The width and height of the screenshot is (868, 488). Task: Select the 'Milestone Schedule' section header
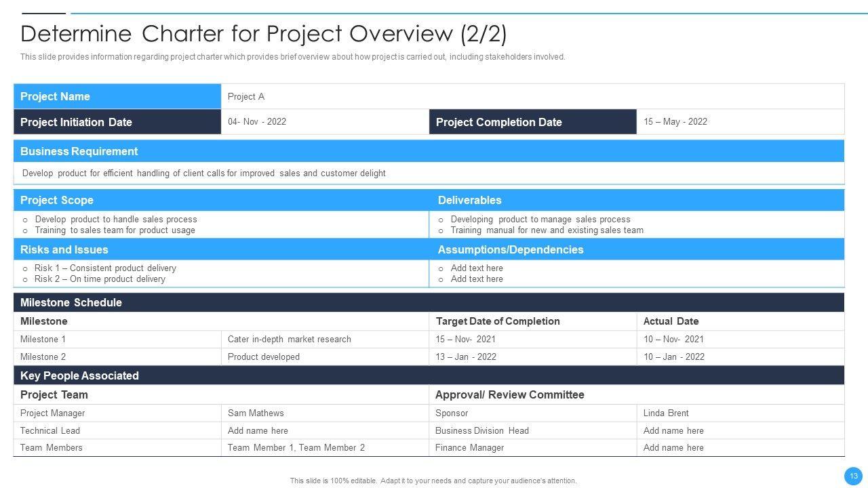pos(429,302)
